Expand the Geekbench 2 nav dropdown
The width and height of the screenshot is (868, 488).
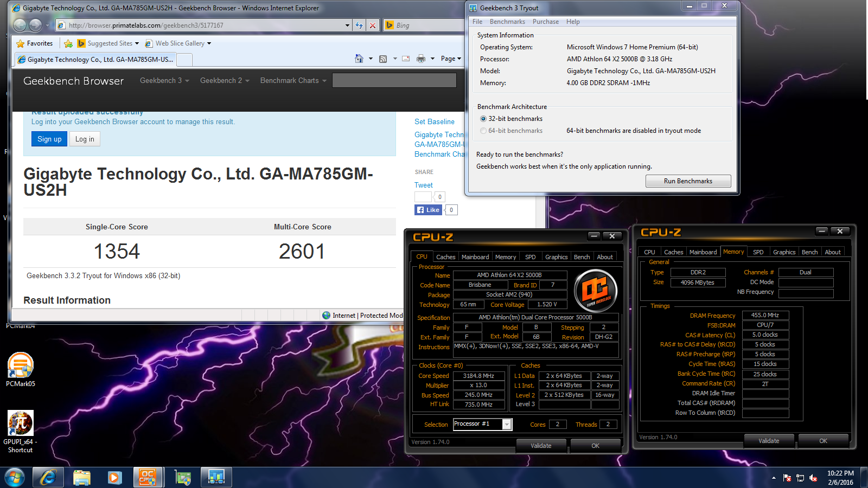pyautogui.click(x=225, y=80)
